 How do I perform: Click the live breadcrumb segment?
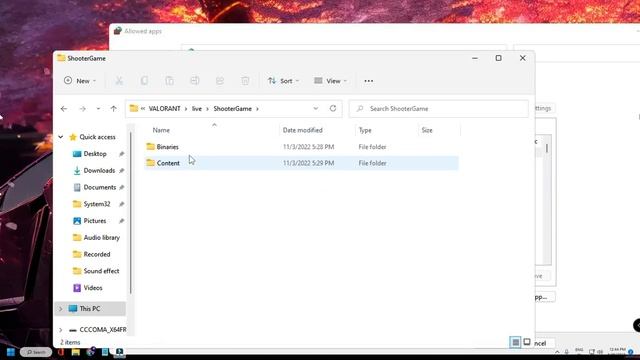coord(197,109)
